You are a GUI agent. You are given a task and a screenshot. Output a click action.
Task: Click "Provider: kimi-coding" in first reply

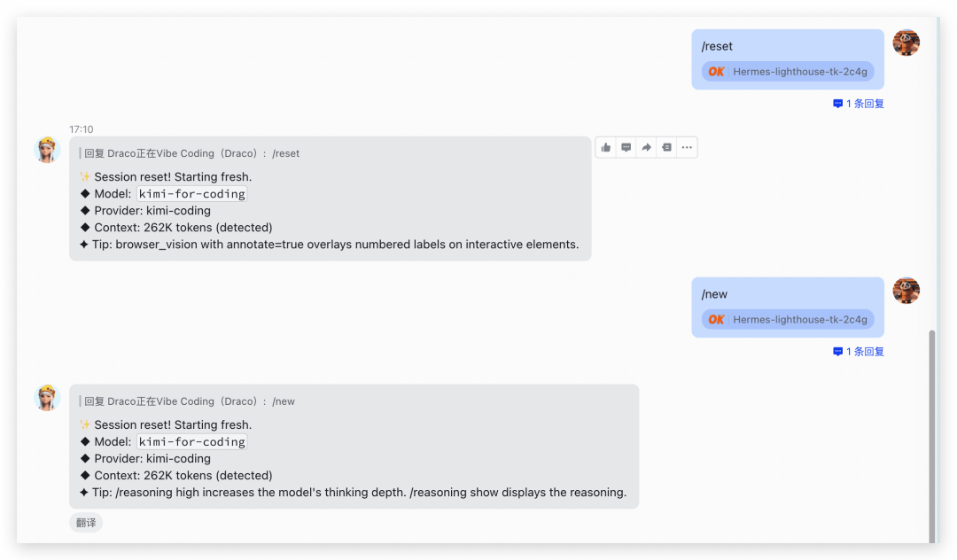click(x=152, y=211)
